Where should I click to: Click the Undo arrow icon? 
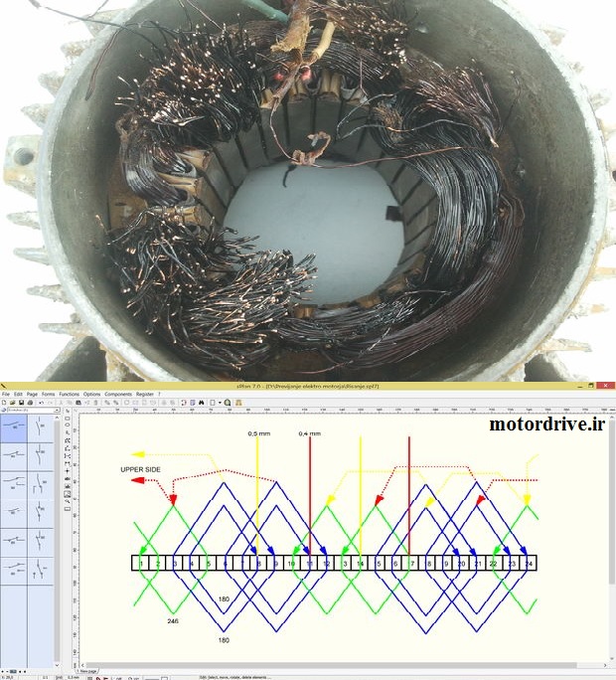pyautogui.click(x=41, y=403)
